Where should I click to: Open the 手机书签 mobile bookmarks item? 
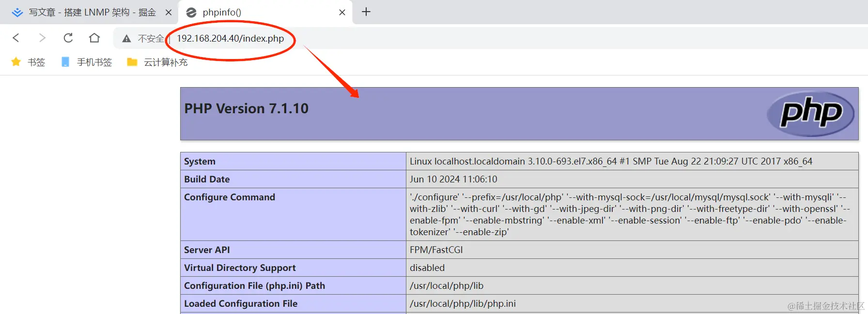pyautogui.click(x=87, y=62)
